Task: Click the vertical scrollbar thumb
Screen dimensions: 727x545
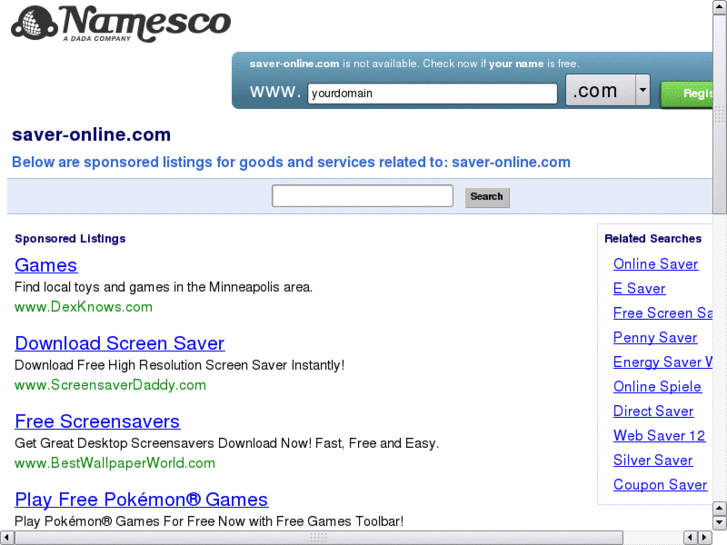Action: pos(720,113)
